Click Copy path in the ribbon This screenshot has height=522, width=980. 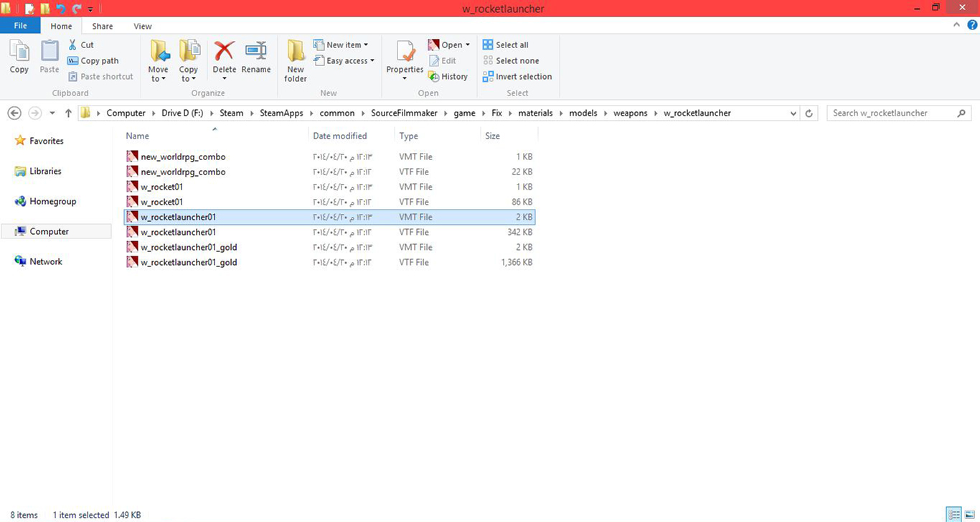click(93, 61)
